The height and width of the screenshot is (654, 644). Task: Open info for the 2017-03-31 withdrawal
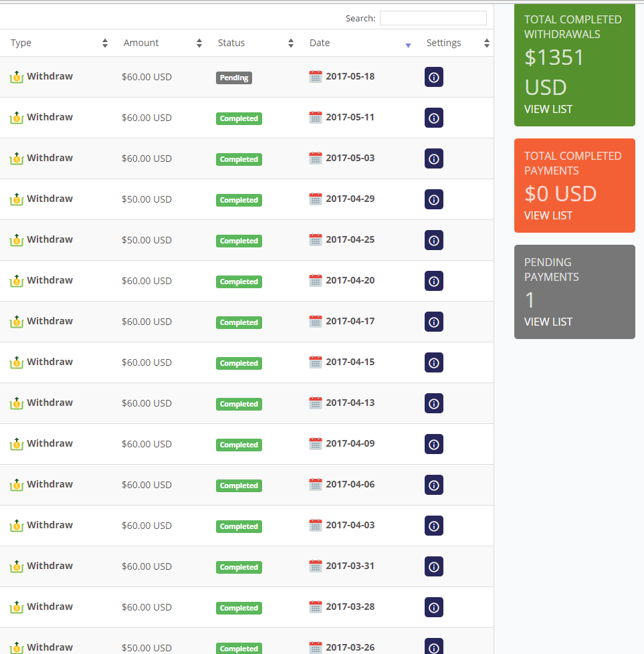(434, 567)
